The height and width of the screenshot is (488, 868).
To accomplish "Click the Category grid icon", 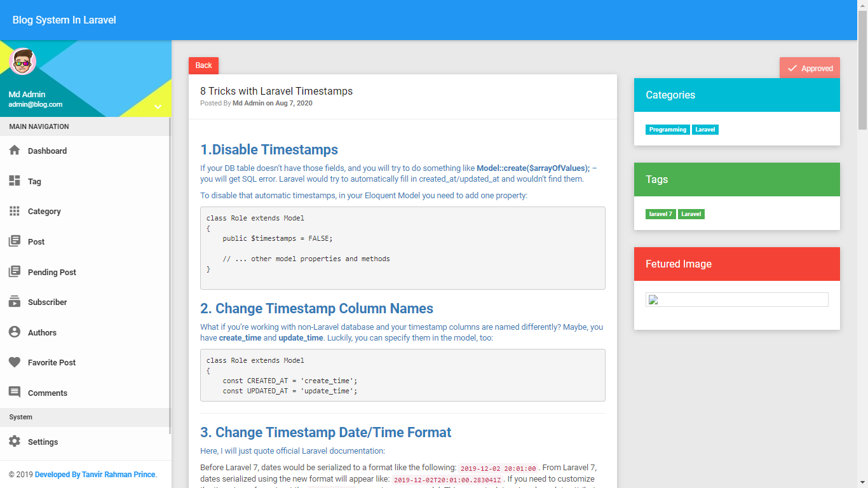I will click(15, 211).
